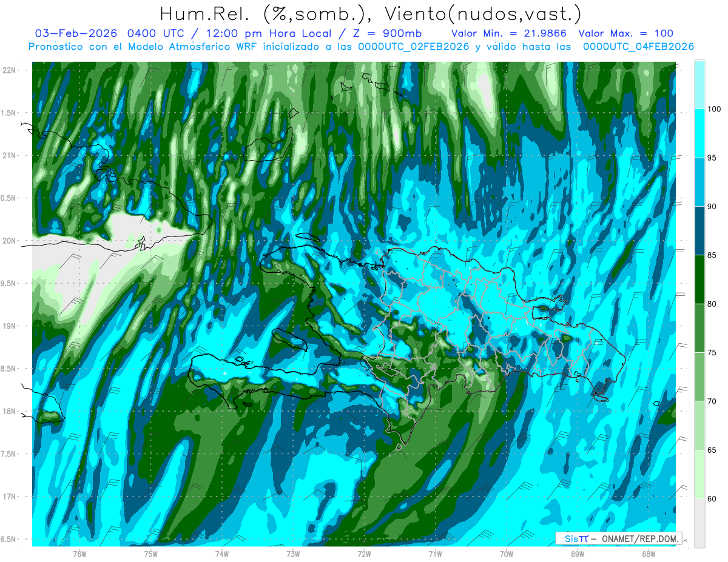Click the '68W' longitude label
This screenshot has width=728, height=562.
tap(649, 554)
